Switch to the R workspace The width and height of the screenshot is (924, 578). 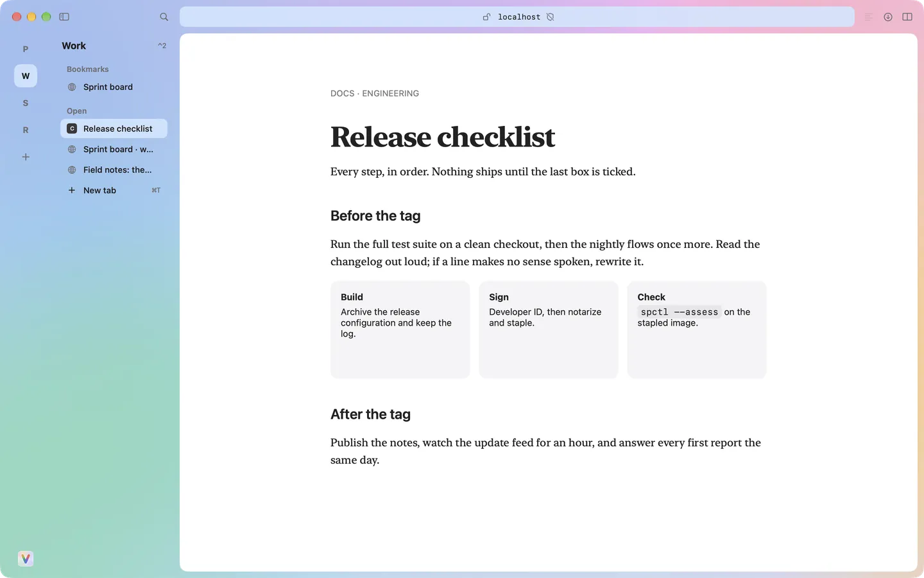point(26,130)
